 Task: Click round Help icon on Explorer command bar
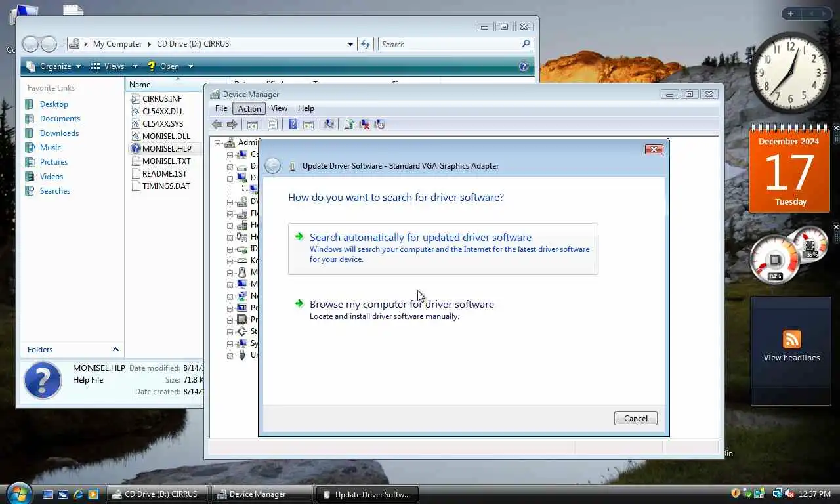coord(523,66)
